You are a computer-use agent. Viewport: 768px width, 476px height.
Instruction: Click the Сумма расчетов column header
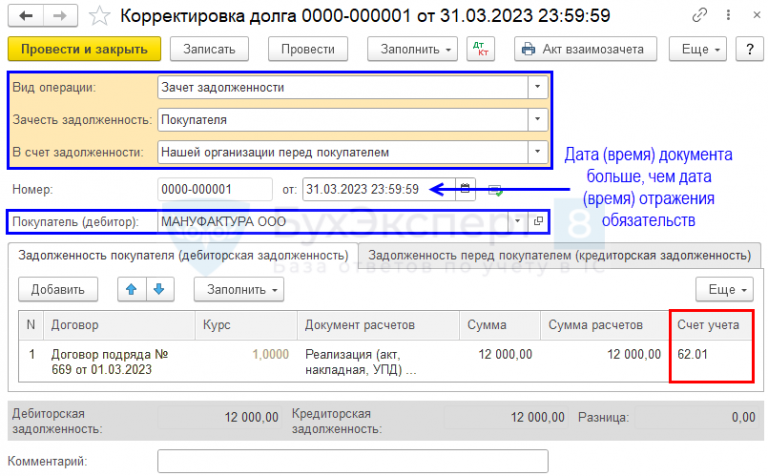pos(605,325)
